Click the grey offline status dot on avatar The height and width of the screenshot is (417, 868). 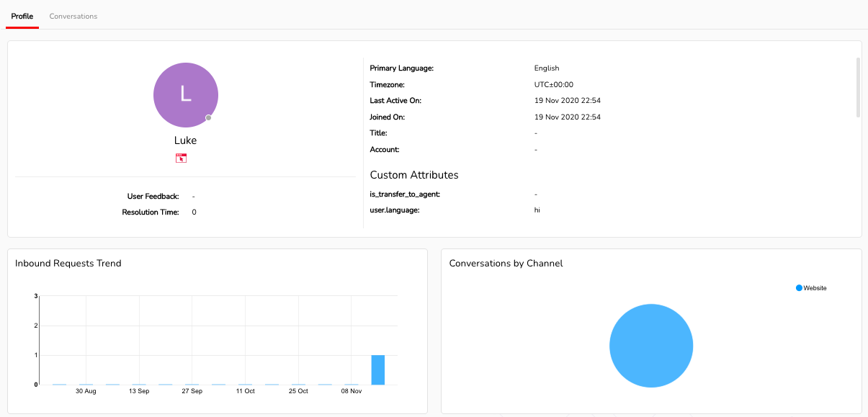208,117
